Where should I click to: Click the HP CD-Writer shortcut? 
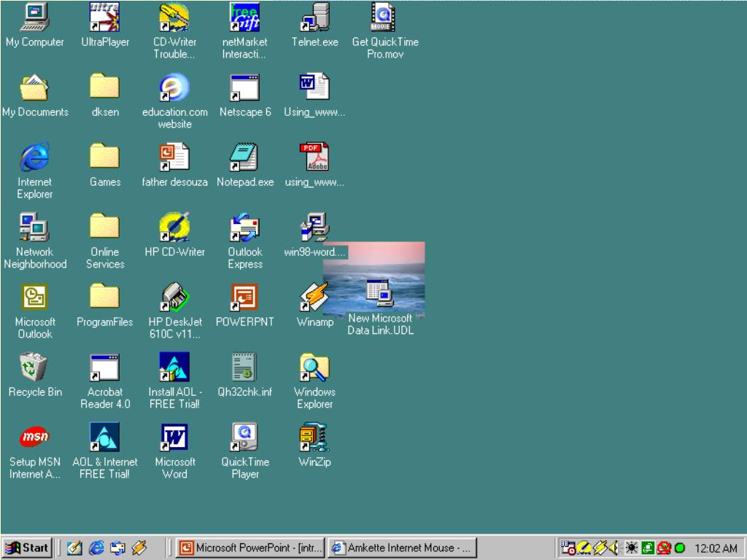tap(174, 227)
